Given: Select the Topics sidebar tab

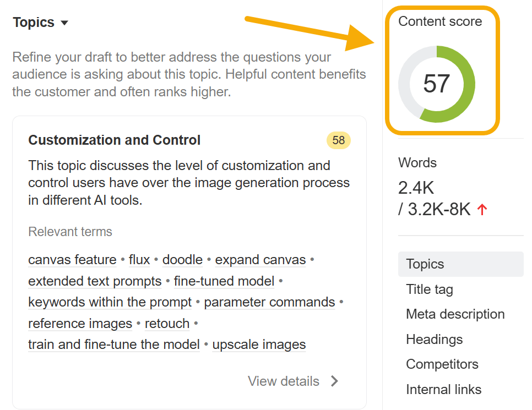Looking at the screenshot, I should point(425,264).
